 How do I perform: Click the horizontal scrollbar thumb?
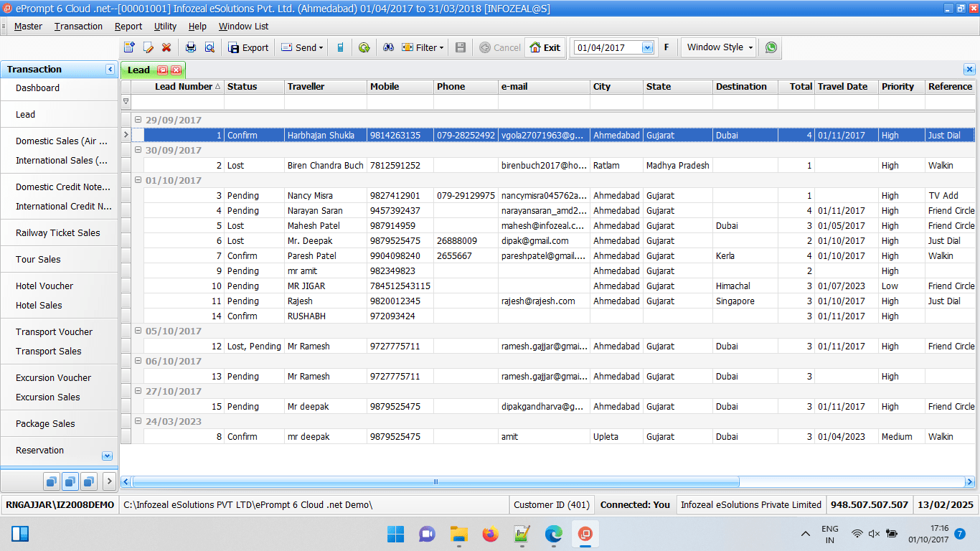(x=435, y=482)
